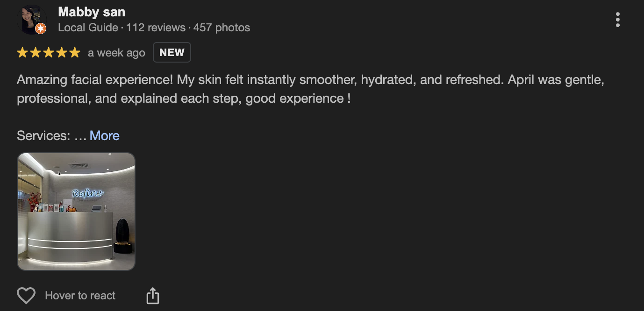Click the orange Local Guide badge on avatar
The height and width of the screenshot is (311, 644).
[41, 28]
